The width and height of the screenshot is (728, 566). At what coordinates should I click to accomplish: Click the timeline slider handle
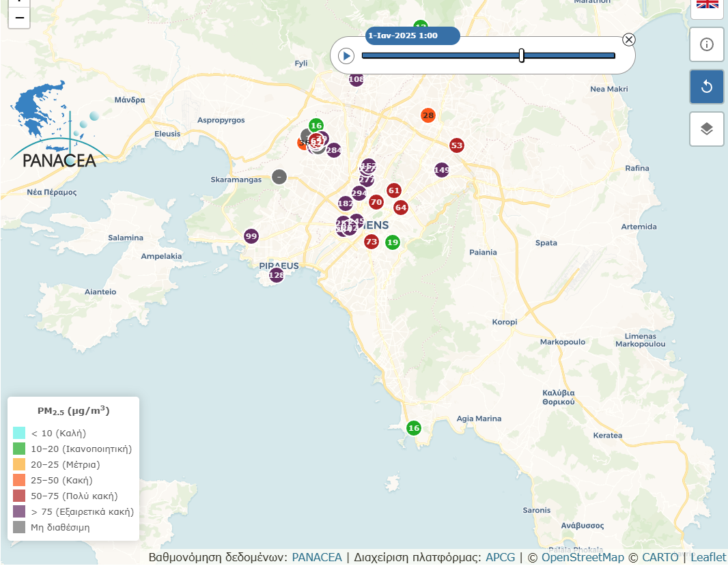[x=522, y=56]
